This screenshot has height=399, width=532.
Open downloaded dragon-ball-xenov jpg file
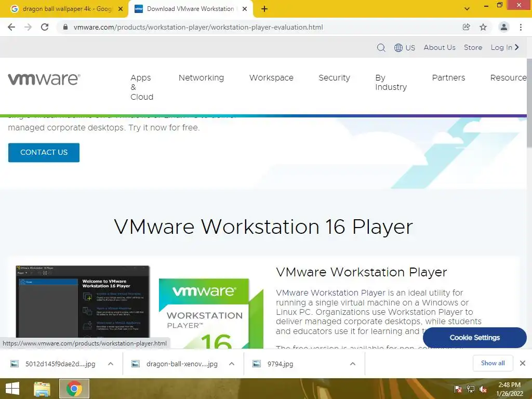[x=175, y=364]
